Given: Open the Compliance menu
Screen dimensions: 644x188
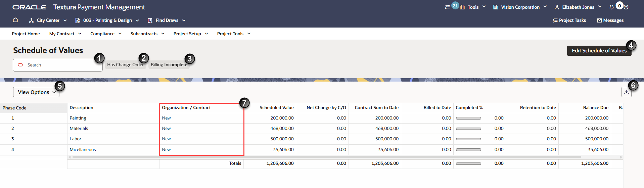Looking at the screenshot, I should click(106, 34).
